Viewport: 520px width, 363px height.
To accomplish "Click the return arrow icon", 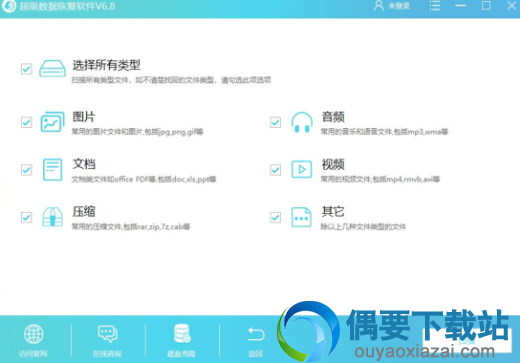I will [256, 334].
